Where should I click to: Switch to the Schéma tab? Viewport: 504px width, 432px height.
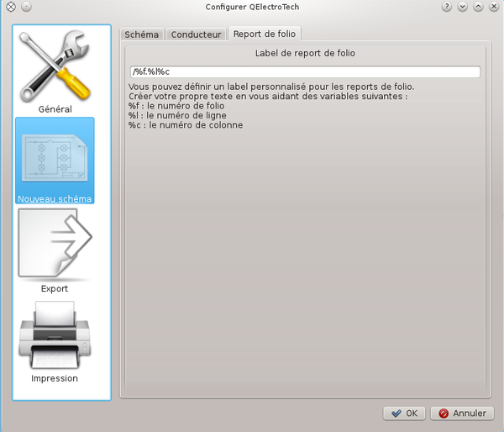pyautogui.click(x=141, y=34)
